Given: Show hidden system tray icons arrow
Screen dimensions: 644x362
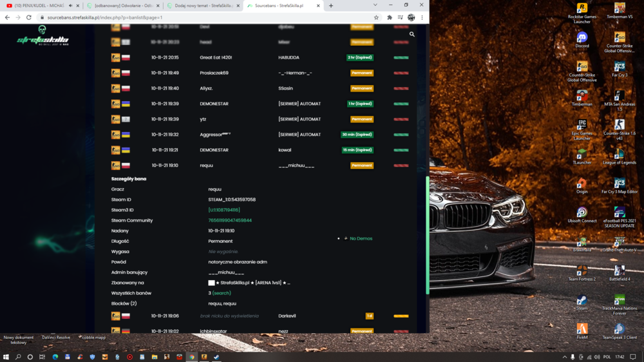Looking at the screenshot, I should point(564,357).
